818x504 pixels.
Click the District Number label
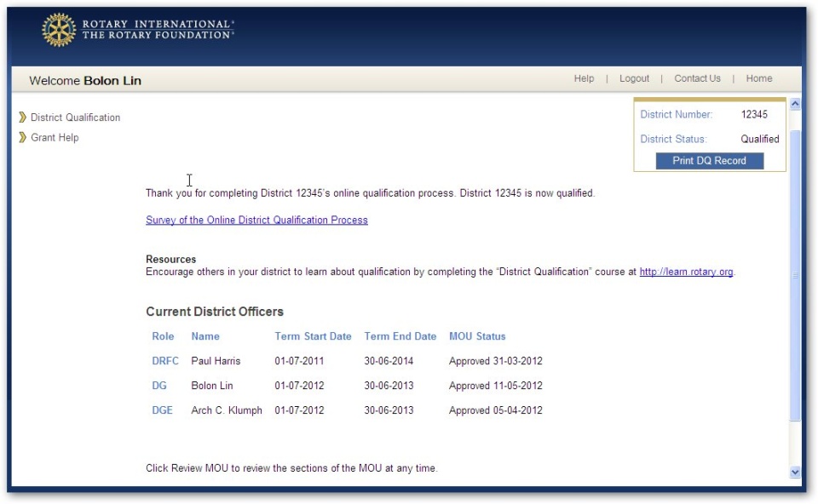tap(676, 114)
